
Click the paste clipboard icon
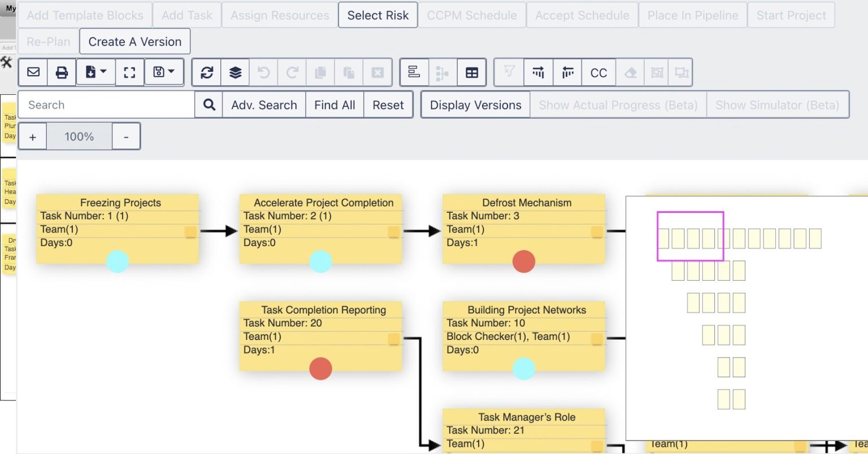(x=349, y=72)
